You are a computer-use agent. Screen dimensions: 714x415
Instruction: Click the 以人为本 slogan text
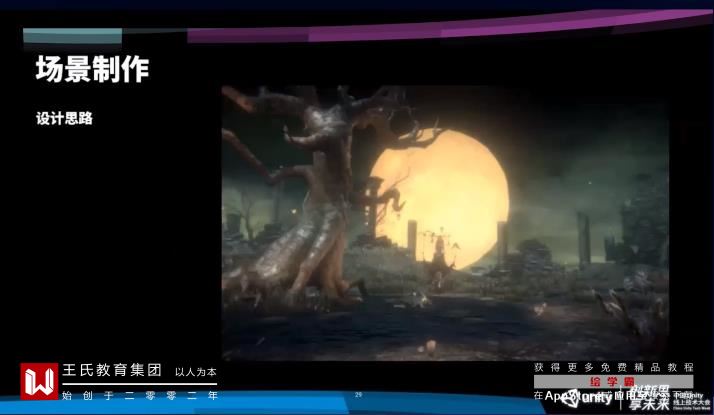tap(196, 372)
